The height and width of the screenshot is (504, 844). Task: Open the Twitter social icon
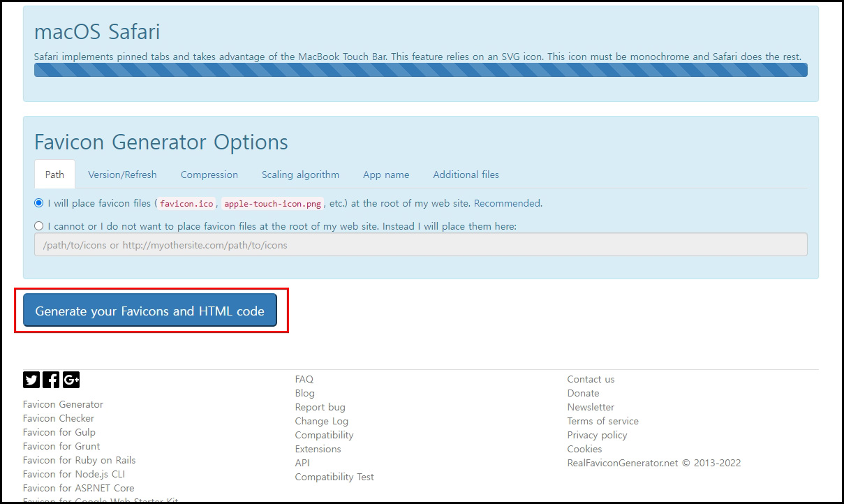tap(31, 380)
